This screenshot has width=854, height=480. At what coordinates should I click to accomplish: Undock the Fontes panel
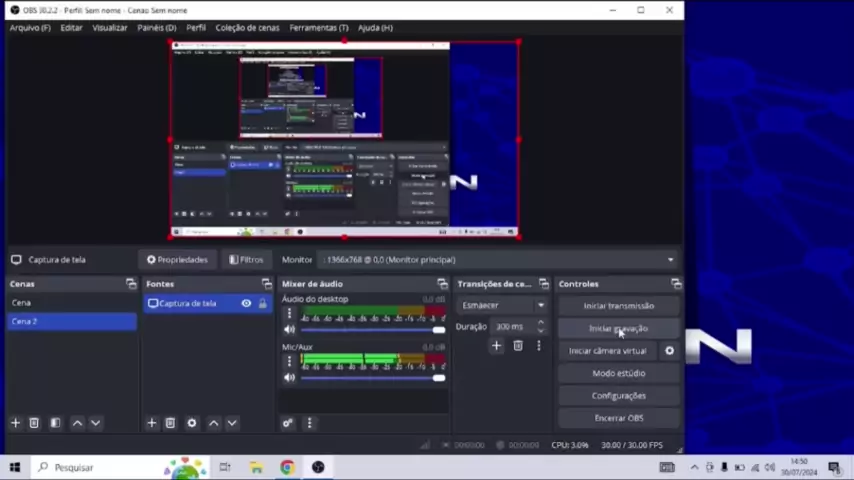point(266,284)
